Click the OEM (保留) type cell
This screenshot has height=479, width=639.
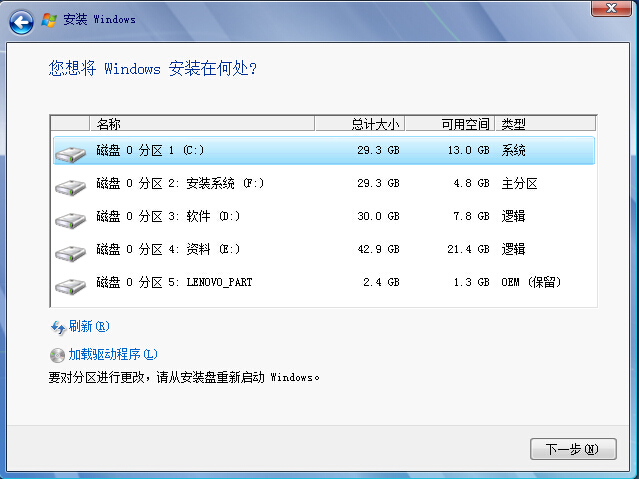[x=531, y=282]
